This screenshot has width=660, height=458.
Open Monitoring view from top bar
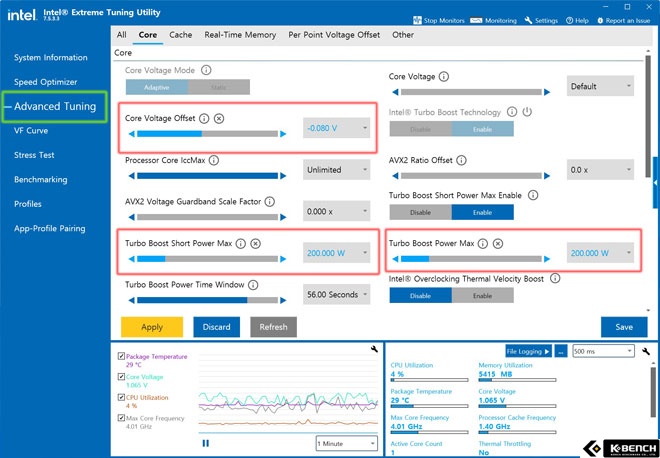point(493,20)
